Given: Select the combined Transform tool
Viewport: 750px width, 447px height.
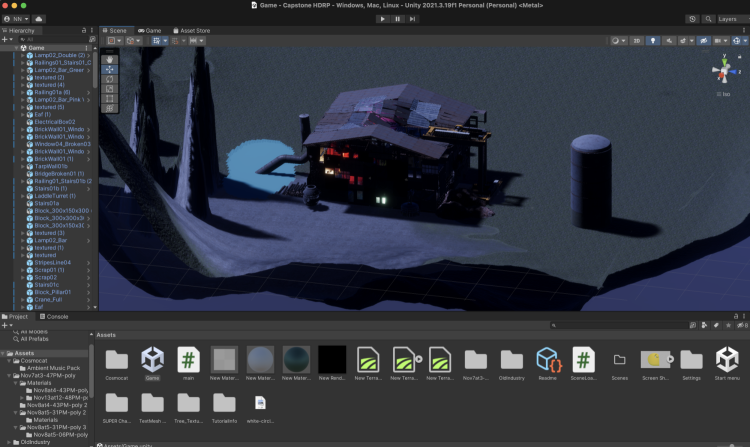Looking at the screenshot, I should point(110,109).
